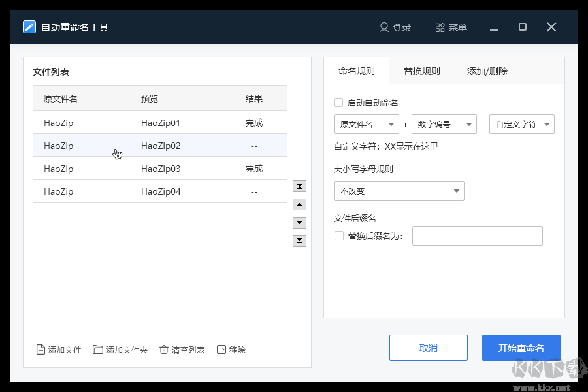Move selected file to top of list

299,186
